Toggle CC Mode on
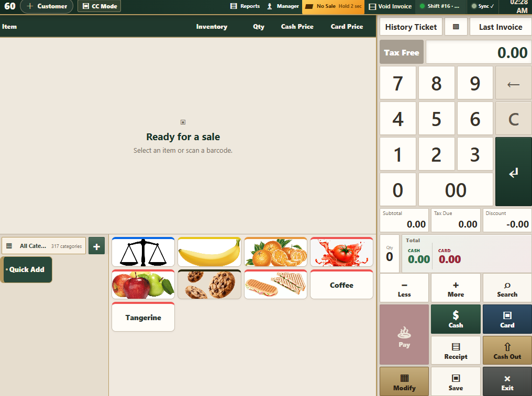Screen dimensions: 532x396 click(99, 6)
